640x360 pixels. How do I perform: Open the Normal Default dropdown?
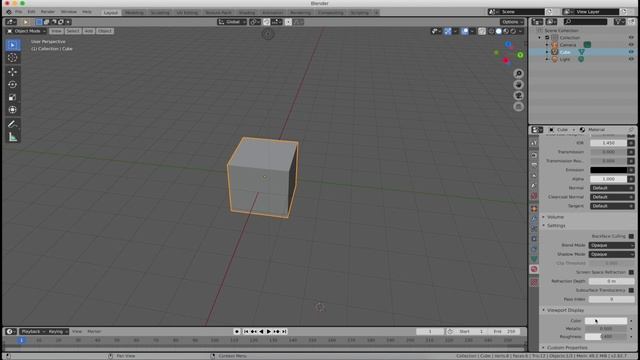612,188
